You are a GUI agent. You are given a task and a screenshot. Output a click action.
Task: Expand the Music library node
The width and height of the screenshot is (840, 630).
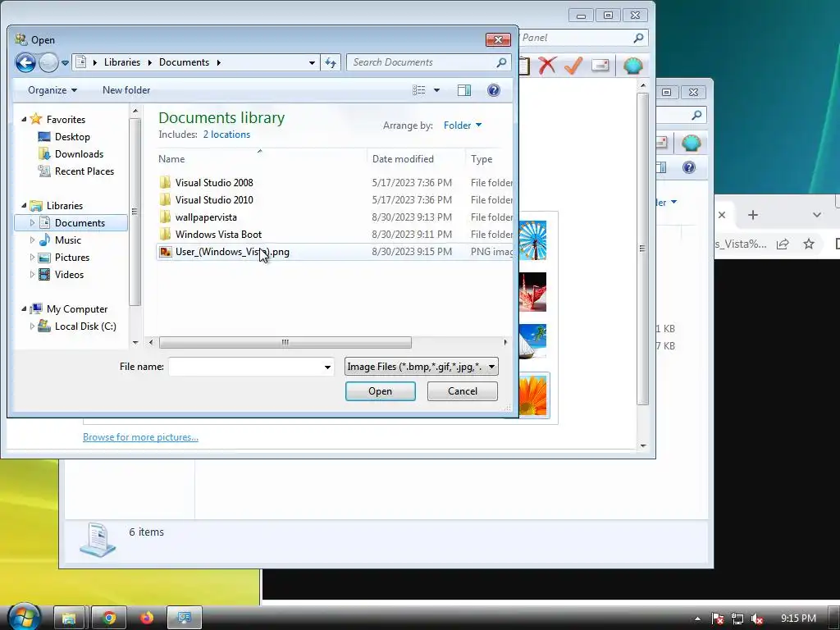pos(32,240)
